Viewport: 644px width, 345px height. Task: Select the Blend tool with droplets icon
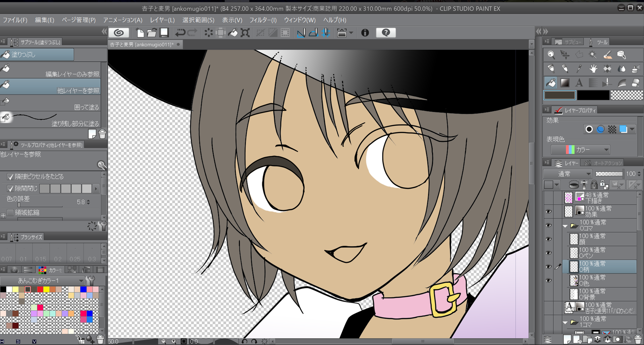[x=621, y=69]
